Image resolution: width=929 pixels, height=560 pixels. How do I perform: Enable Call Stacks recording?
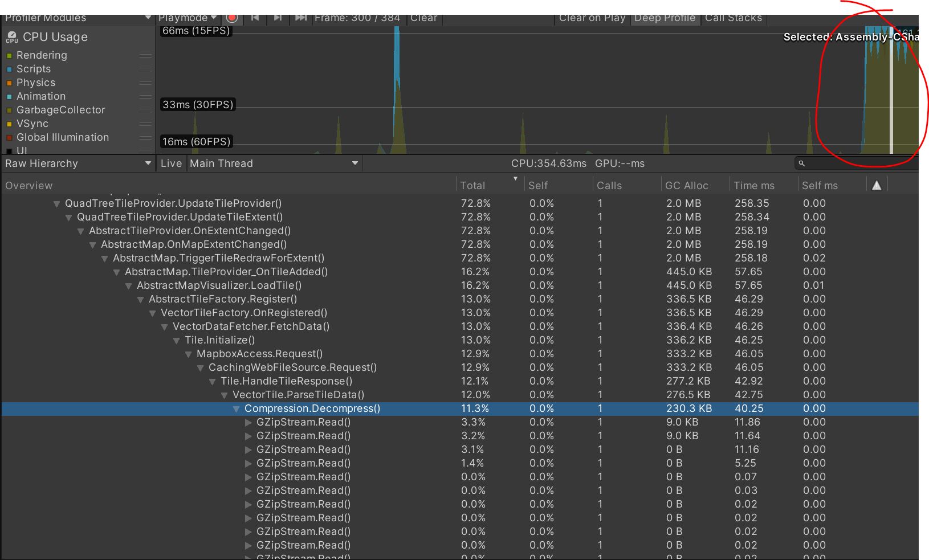tap(734, 18)
